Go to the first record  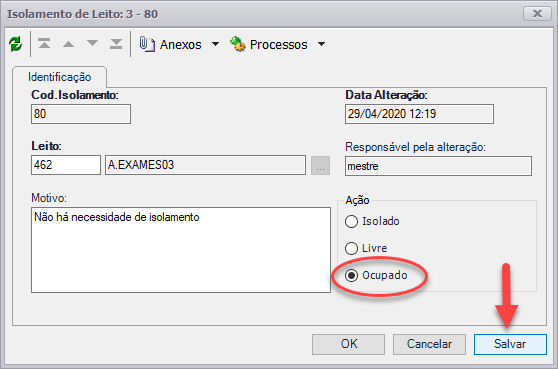(x=44, y=44)
